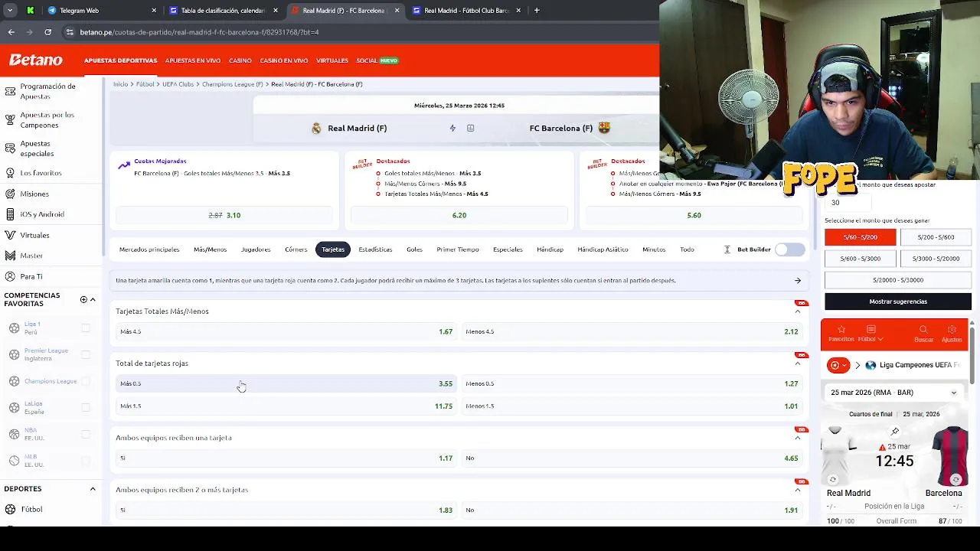Switch to the Primer Tiempo tab

pyautogui.click(x=458, y=249)
